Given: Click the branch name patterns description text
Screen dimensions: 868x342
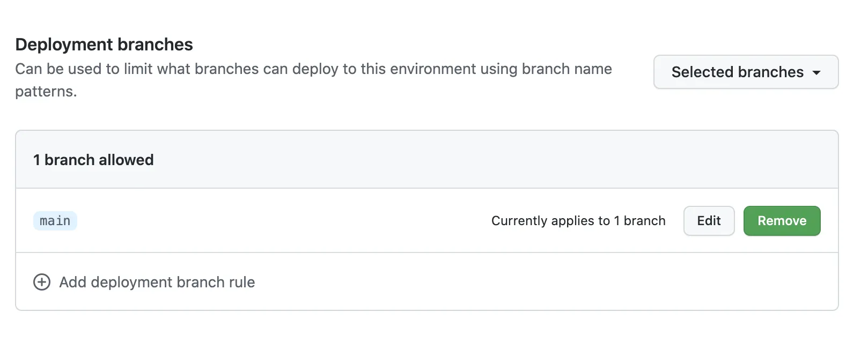Looking at the screenshot, I should tap(313, 69).
